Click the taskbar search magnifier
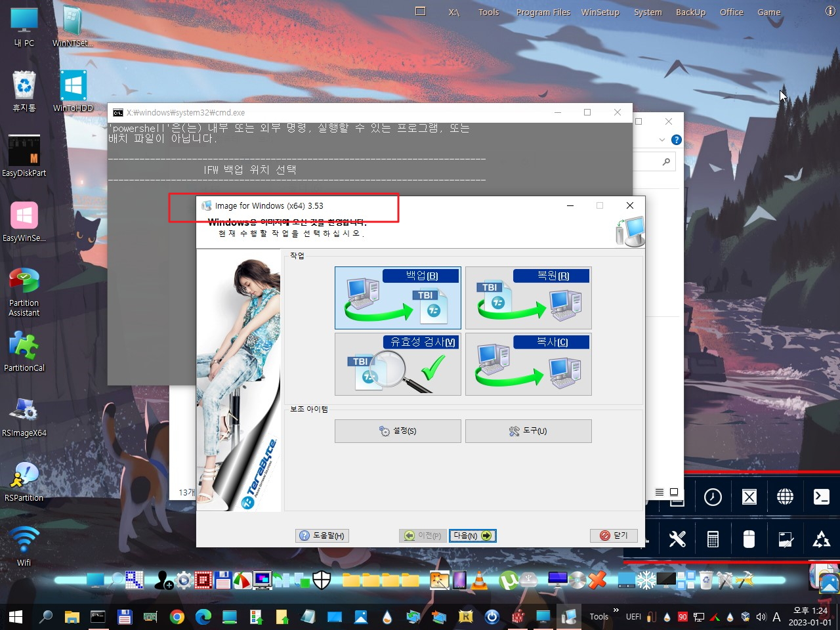This screenshot has height=630, width=840. (46, 617)
